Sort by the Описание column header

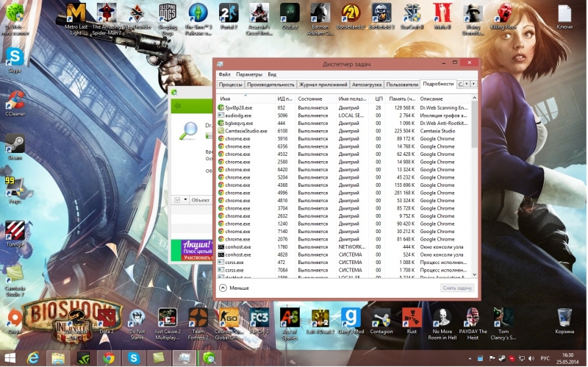(x=443, y=99)
